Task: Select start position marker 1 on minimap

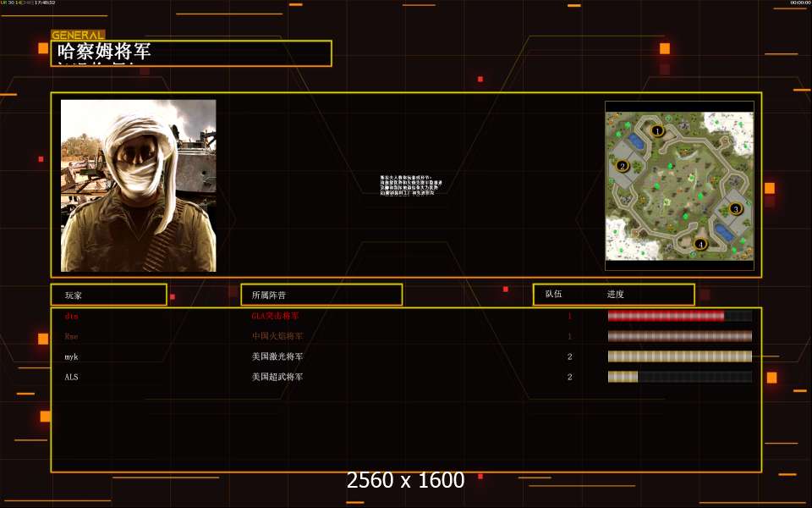Action: click(657, 130)
